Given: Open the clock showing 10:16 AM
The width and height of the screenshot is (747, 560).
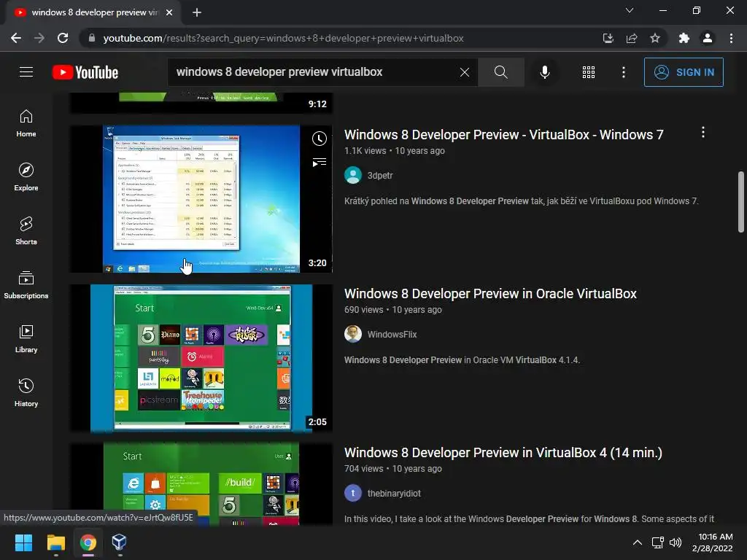Looking at the screenshot, I should point(713,542).
